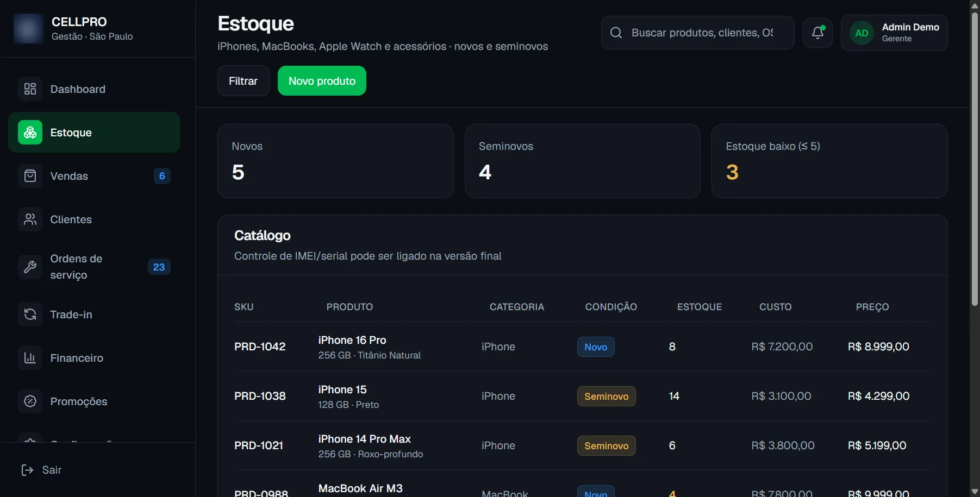Click the Sair logout button
This screenshot has width=980, height=497.
pos(41,470)
